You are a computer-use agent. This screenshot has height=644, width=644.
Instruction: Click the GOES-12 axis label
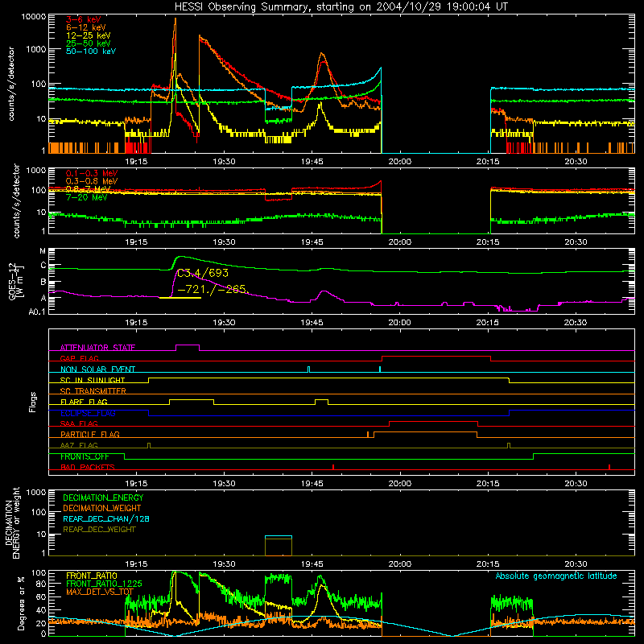tap(15, 281)
